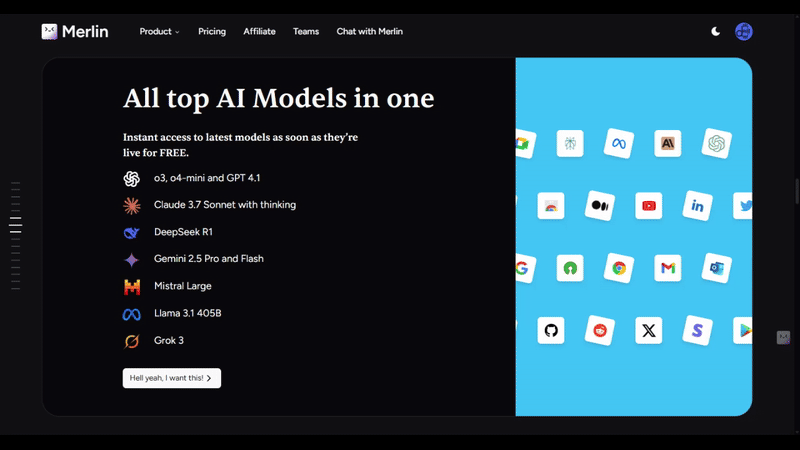Click the DeepSeek whale icon

132,233
